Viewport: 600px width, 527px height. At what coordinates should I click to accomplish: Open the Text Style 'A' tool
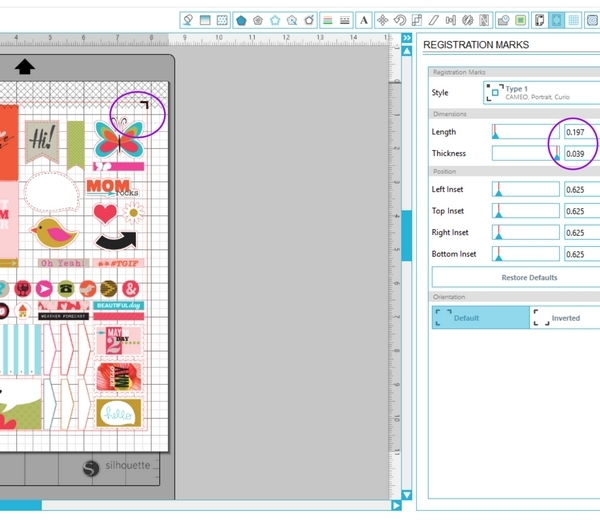tap(364, 20)
